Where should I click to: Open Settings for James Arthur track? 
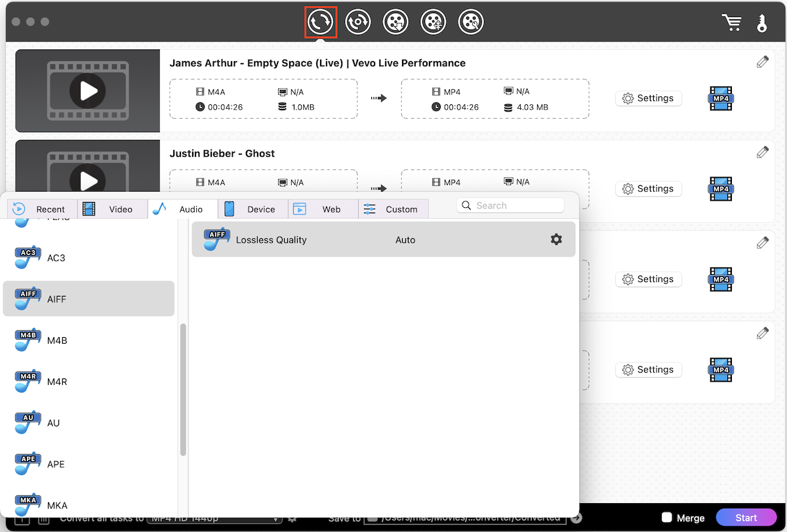(x=648, y=98)
